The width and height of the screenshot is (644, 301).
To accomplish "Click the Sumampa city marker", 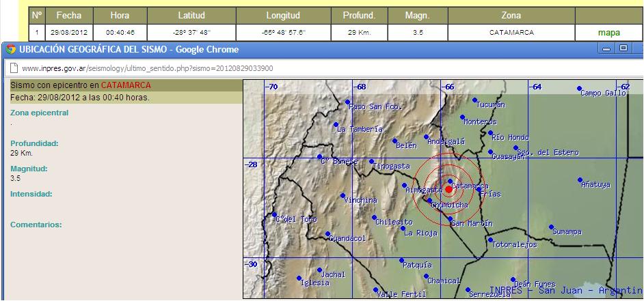I will tap(551, 227).
